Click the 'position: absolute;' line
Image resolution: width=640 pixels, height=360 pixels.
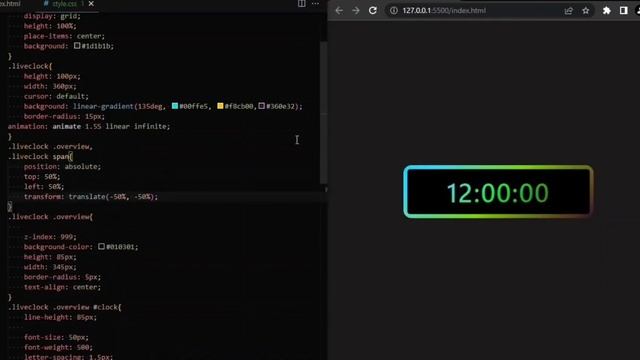click(x=62, y=167)
